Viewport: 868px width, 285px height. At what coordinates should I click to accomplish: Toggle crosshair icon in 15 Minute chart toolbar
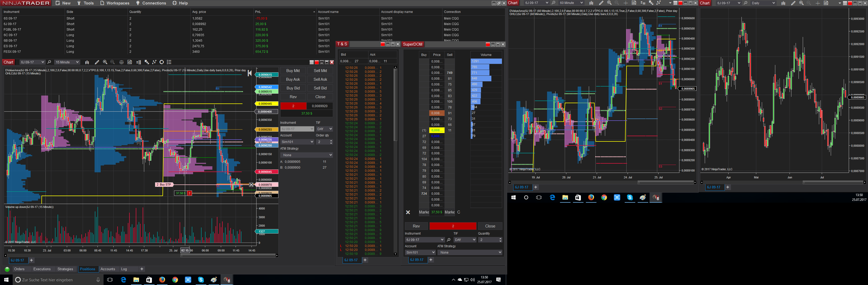pyautogui.click(x=121, y=62)
